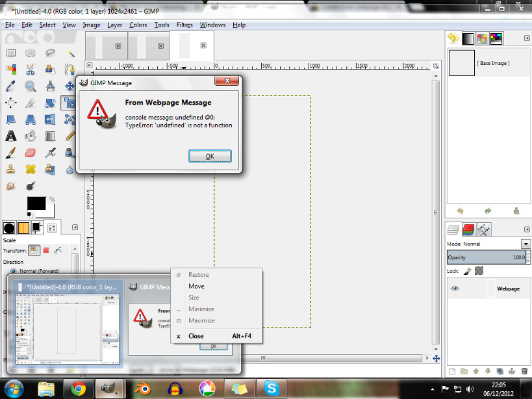Viewport: 532px width, 399px height.
Task: Toggle Lock alpha channel checkerboard icon
Action: 479,271
